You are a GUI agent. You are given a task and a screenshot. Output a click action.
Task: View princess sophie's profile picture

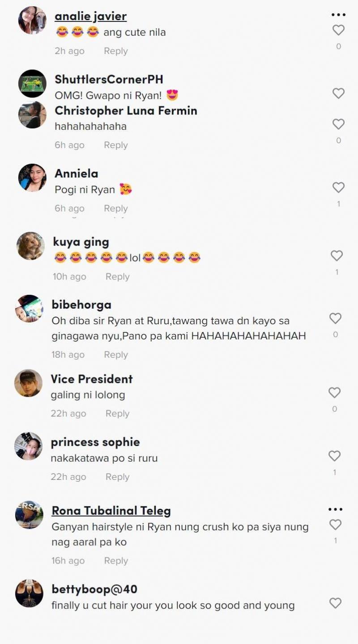28,447
